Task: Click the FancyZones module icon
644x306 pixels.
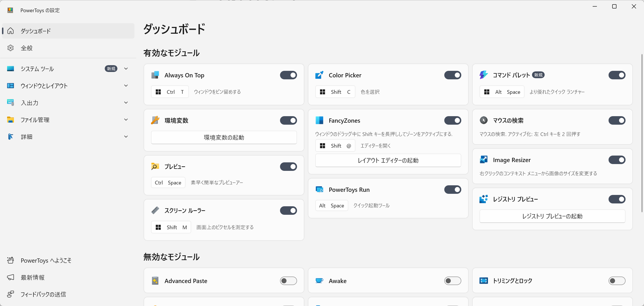Action: pos(319,120)
